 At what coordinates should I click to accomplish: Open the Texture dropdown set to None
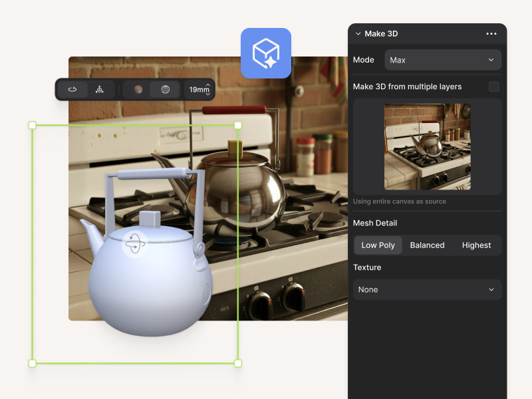coord(427,290)
